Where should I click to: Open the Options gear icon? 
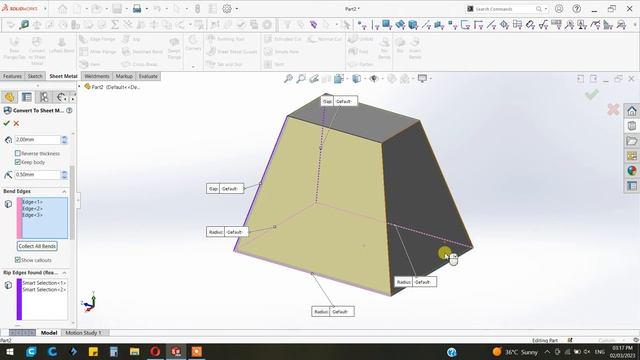[x=227, y=9]
